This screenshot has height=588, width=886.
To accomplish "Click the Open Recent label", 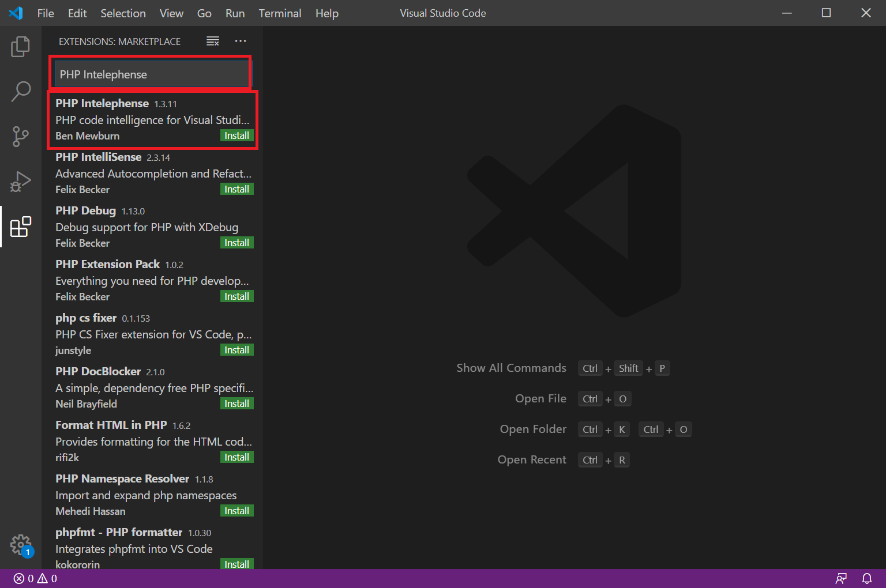I will (x=532, y=459).
